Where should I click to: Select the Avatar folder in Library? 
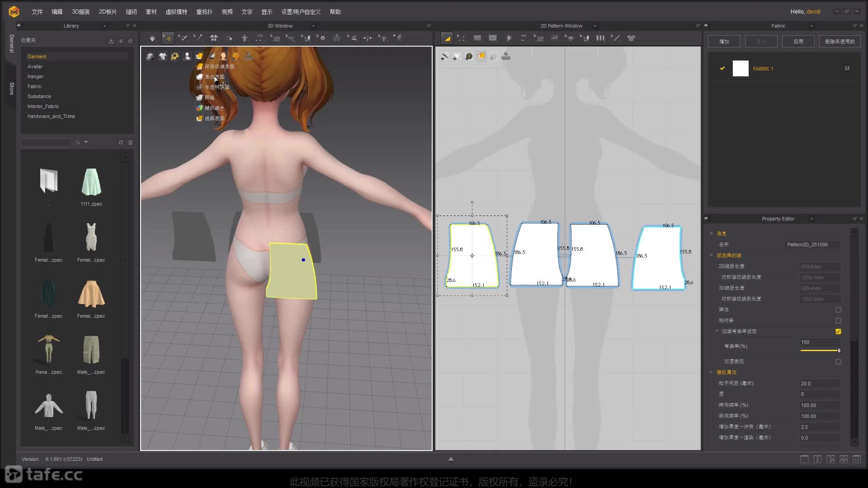coord(35,66)
